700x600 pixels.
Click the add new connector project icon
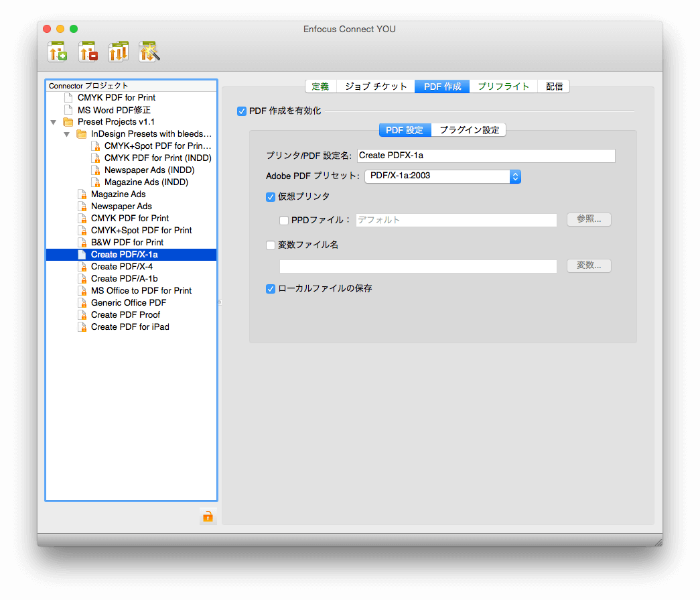tap(58, 52)
